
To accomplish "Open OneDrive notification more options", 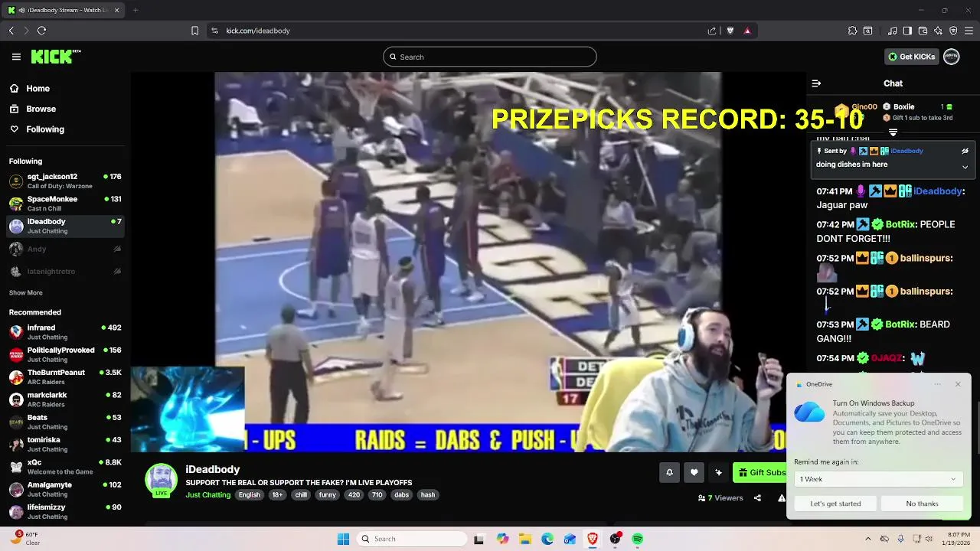I will 938,384.
